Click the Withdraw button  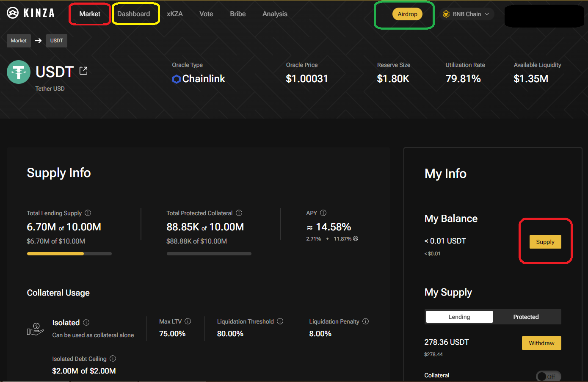(x=541, y=343)
